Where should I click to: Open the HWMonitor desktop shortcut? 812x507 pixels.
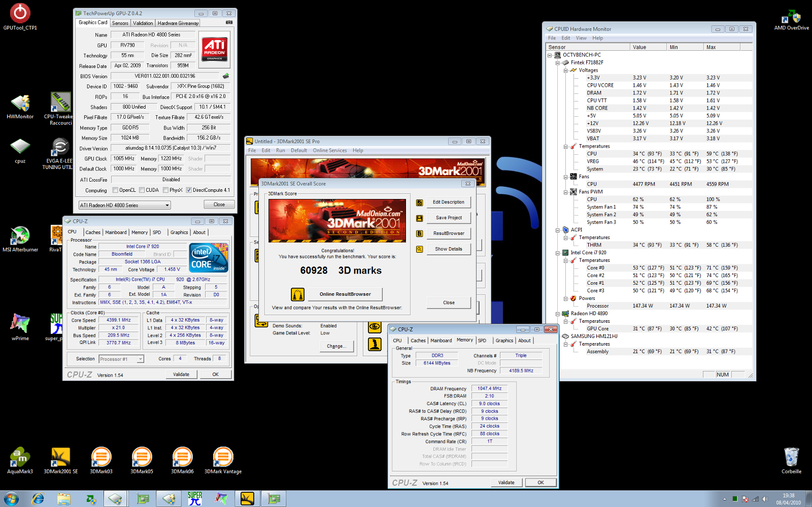20,107
